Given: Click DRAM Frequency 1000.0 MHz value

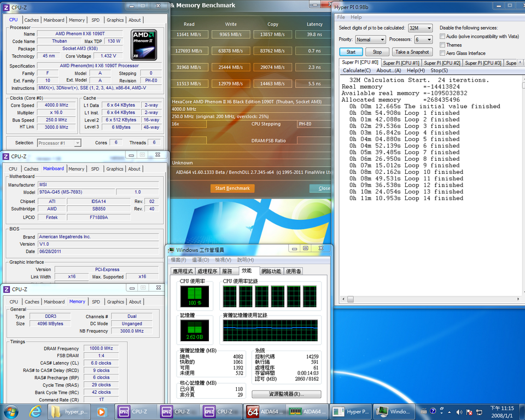Looking at the screenshot, I should [x=101, y=348].
